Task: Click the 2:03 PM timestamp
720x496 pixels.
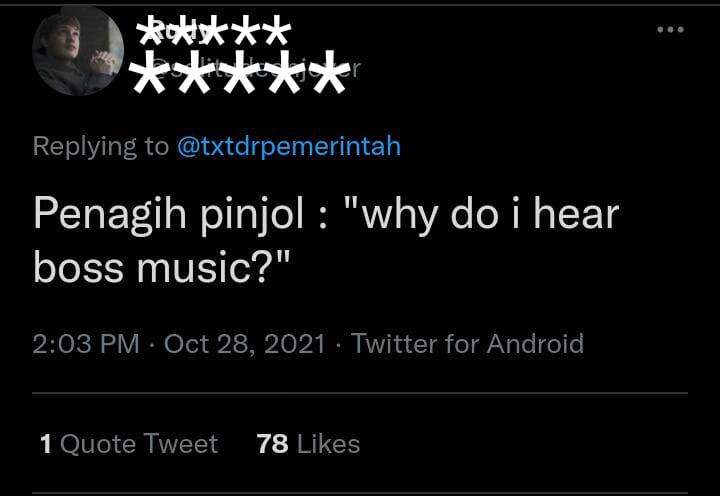Action: point(85,344)
